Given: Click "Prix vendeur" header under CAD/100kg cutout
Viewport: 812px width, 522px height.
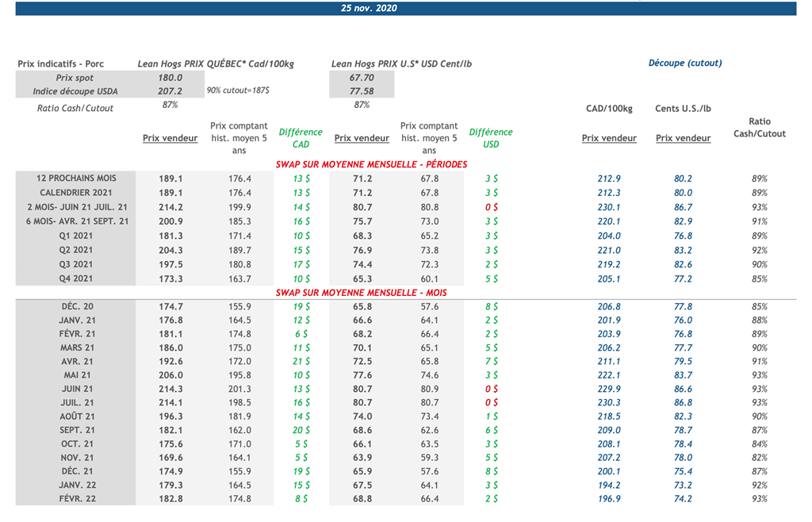Looking at the screenshot, I should [609, 138].
